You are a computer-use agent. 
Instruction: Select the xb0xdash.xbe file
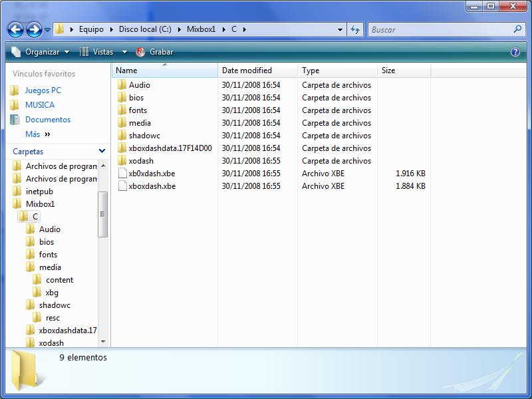152,174
